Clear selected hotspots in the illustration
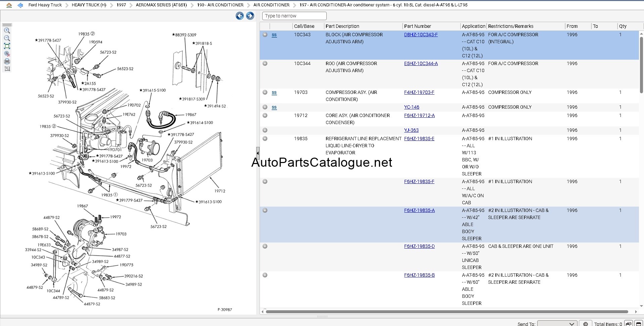The height and width of the screenshot is (326, 644). tap(7, 54)
